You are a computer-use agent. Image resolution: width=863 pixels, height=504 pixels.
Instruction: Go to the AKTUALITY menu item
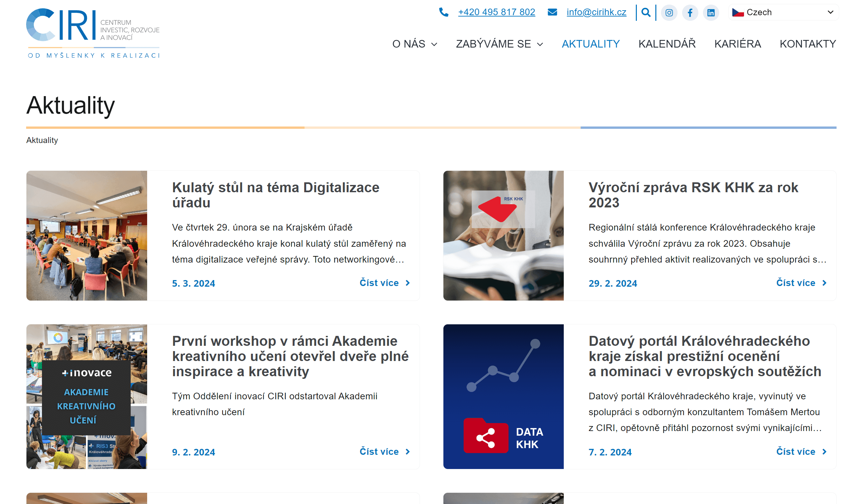[591, 44]
